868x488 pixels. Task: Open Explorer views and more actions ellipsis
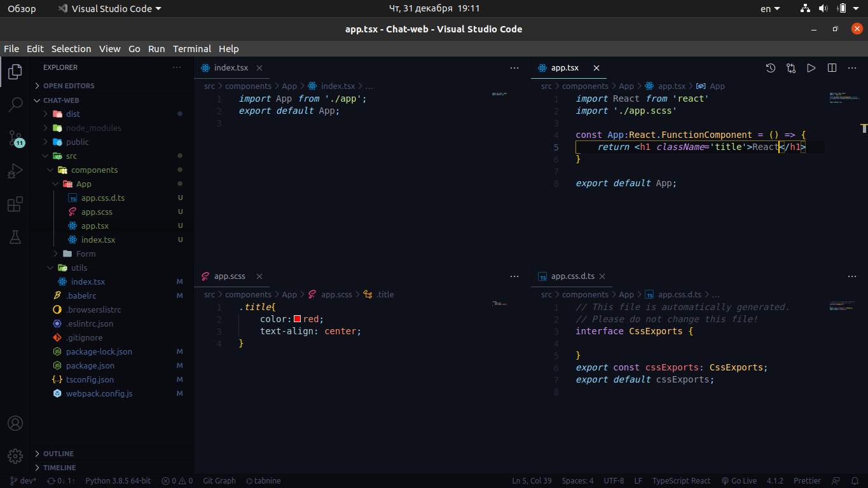(177, 67)
